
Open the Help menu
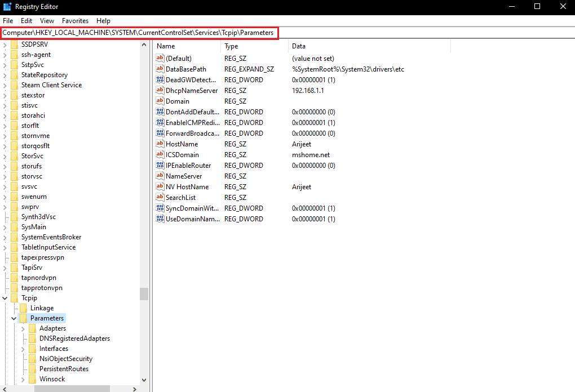tap(103, 20)
